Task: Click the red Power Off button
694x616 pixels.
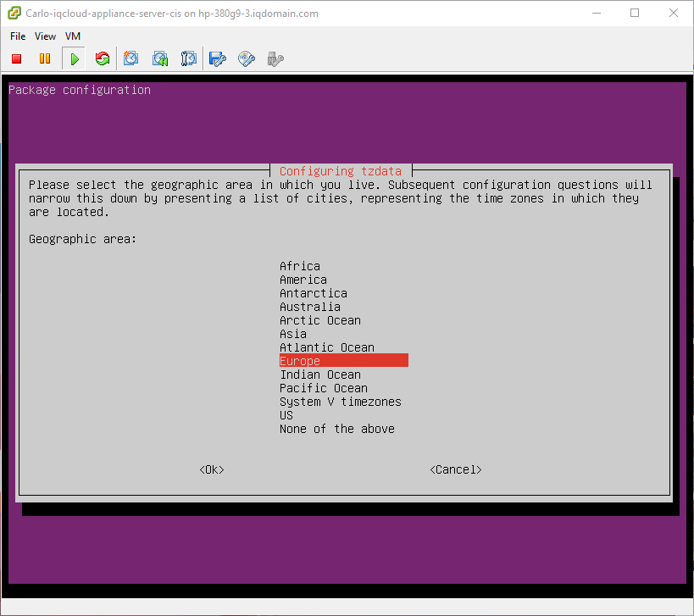Action: pyautogui.click(x=16, y=58)
